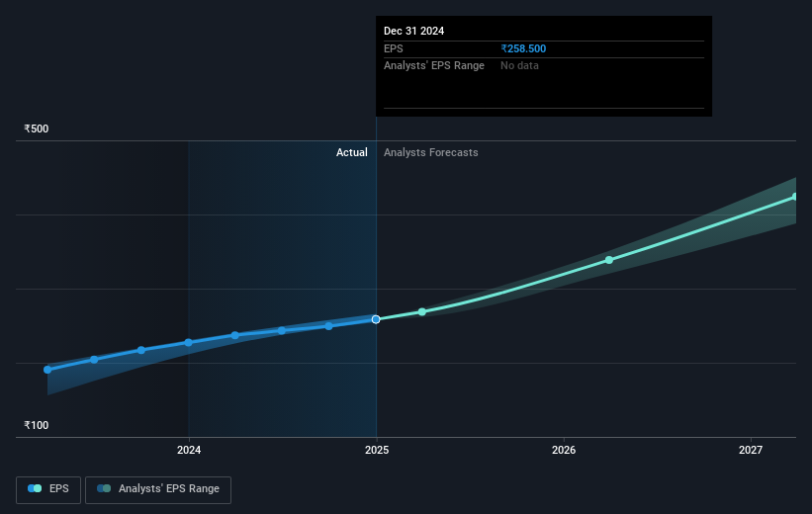
Task: Click the Analysts Forecasts label
Action: pos(431,152)
